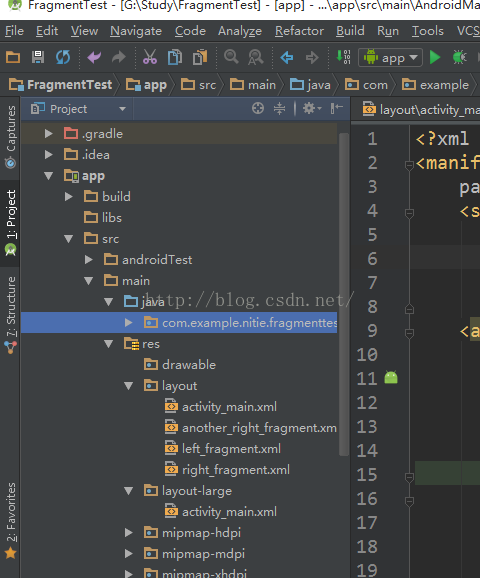480x578 pixels.
Task: Expand the mipmap-hdpi folder arrow
Action: pyautogui.click(x=128, y=533)
